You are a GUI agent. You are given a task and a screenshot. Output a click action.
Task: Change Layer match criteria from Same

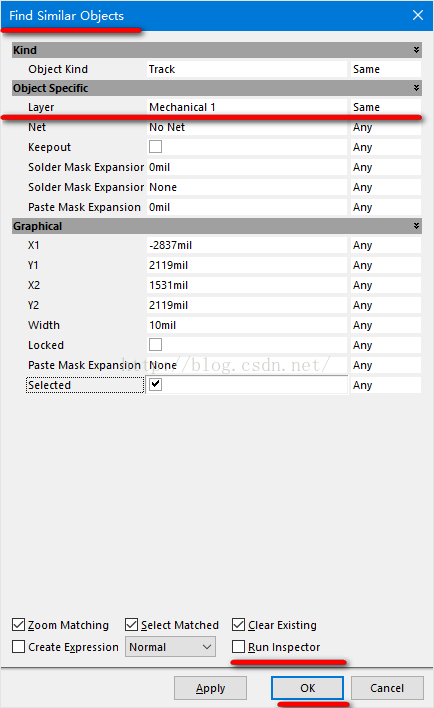tap(386, 107)
